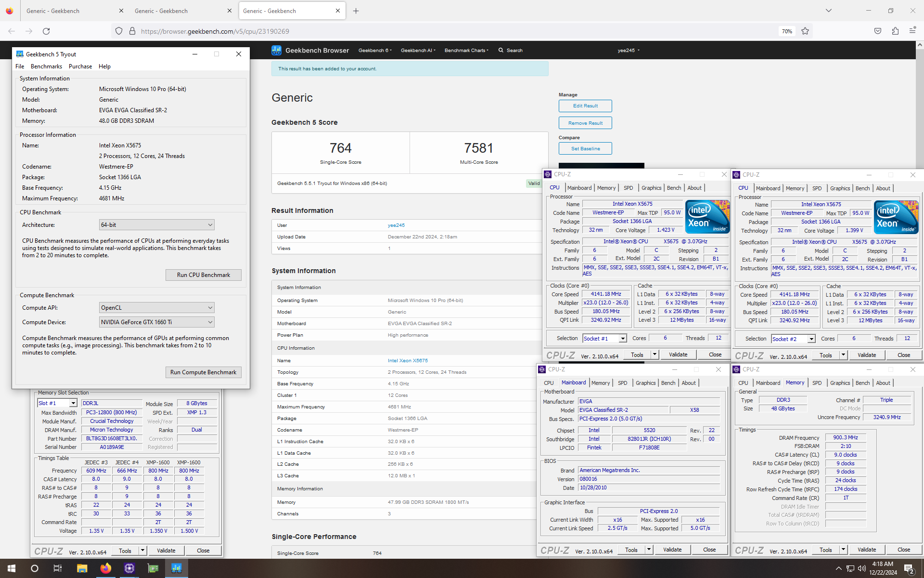Open Architecture 64-bit dropdown
The image size is (924, 578).
coord(156,225)
